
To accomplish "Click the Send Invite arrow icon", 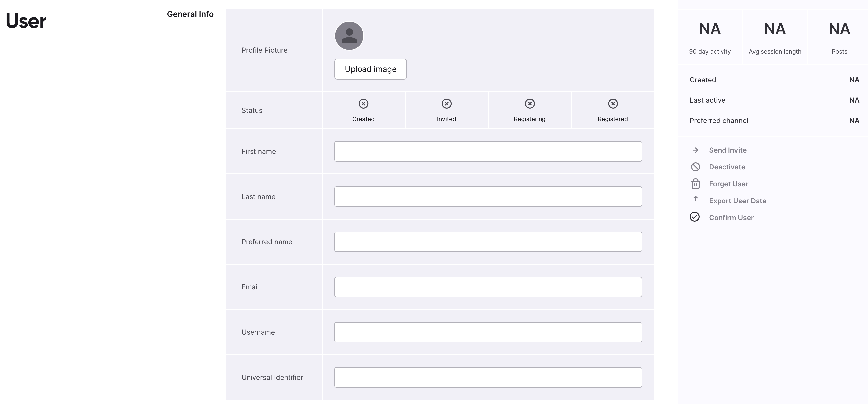I will click(x=695, y=150).
